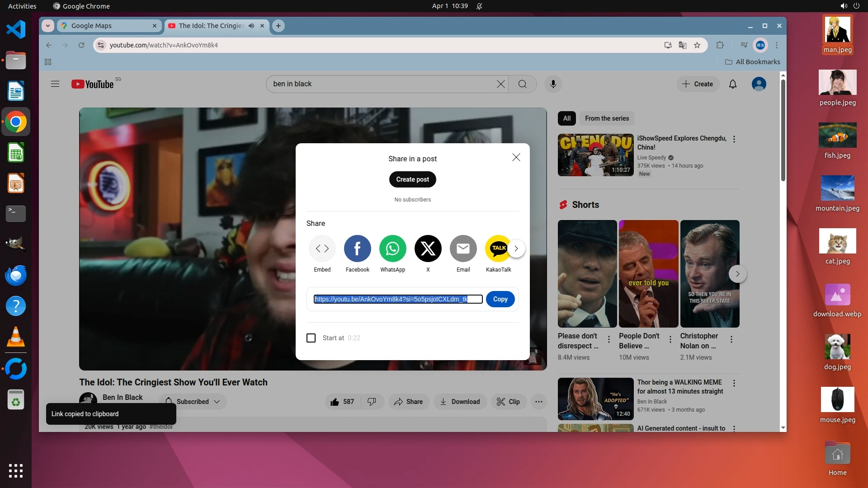Like the video with 587 likes
Image resolution: width=868 pixels, height=488 pixels.
tap(342, 402)
